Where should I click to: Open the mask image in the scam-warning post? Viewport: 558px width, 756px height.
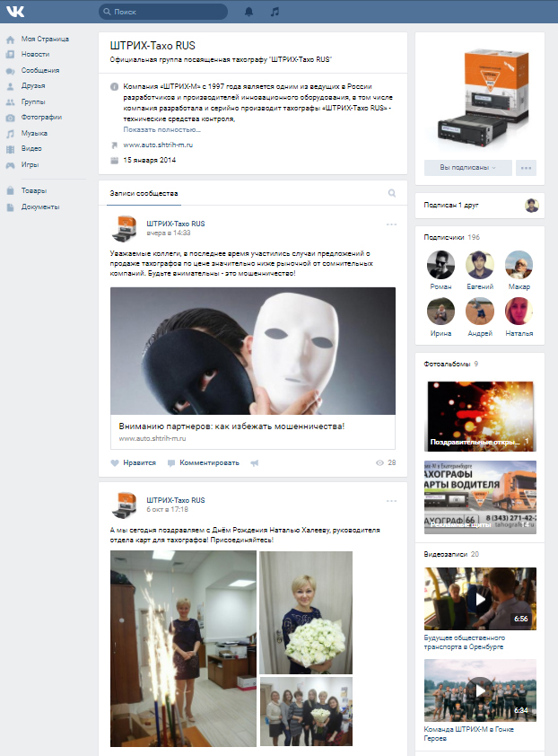(252, 351)
